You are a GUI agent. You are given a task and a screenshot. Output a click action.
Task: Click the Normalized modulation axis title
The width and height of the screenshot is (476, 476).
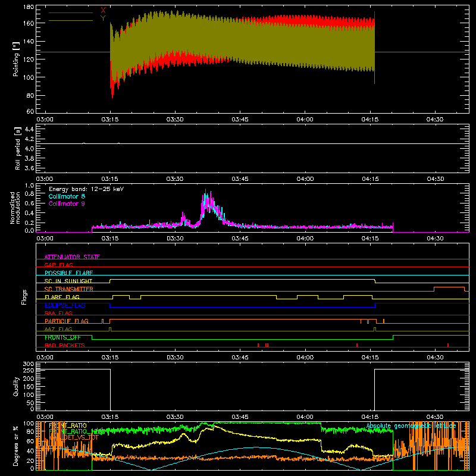pos(15,208)
